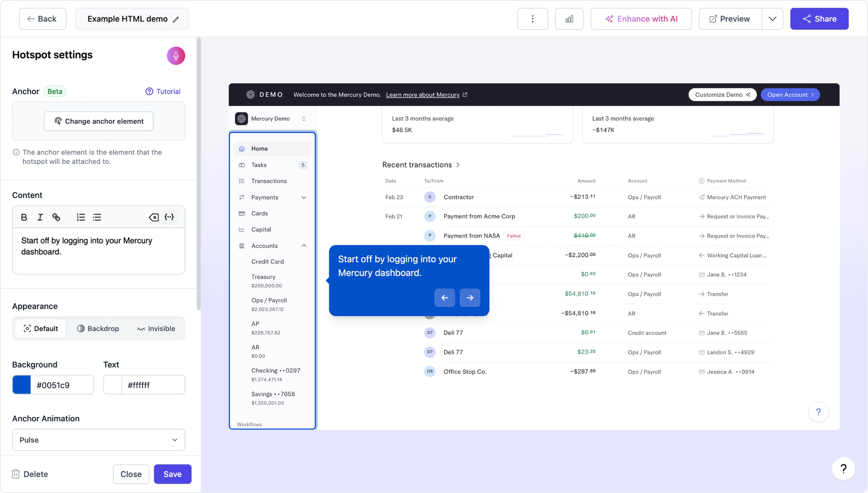Click the insert variable braces icon
This screenshot has width=868, height=493.
click(x=169, y=217)
